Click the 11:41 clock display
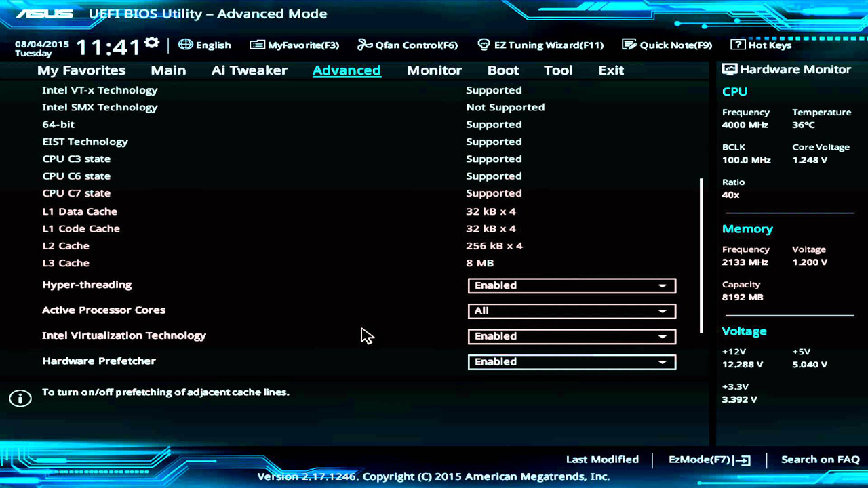This screenshot has height=488, width=868. click(x=108, y=47)
